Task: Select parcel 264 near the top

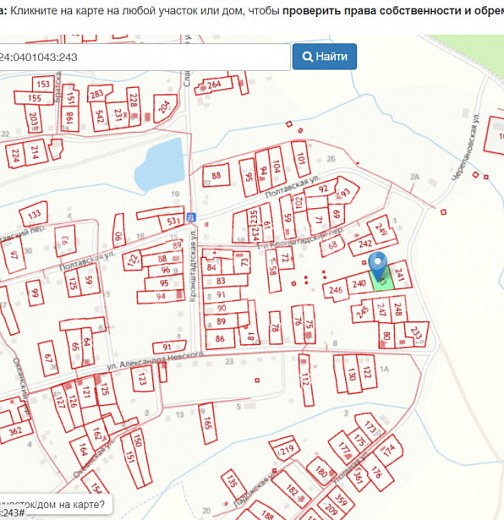Action: pyautogui.click(x=214, y=85)
